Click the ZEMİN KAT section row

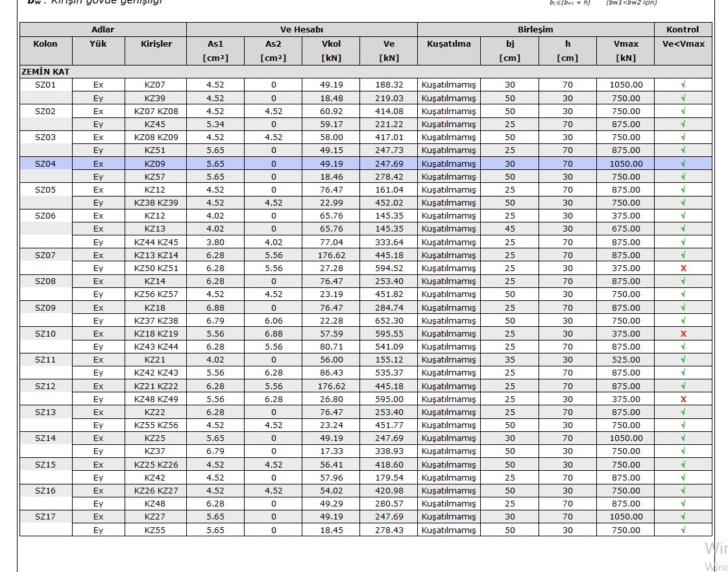pos(366,72)
